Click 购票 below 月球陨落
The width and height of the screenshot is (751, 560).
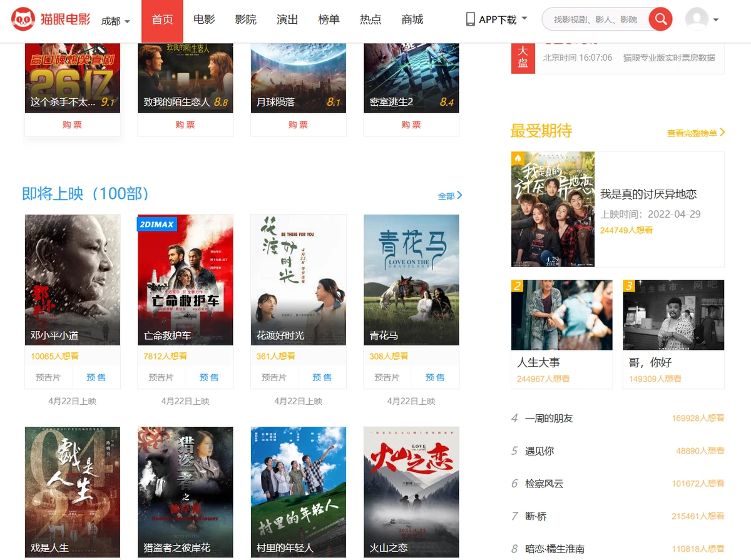[299, 125]
